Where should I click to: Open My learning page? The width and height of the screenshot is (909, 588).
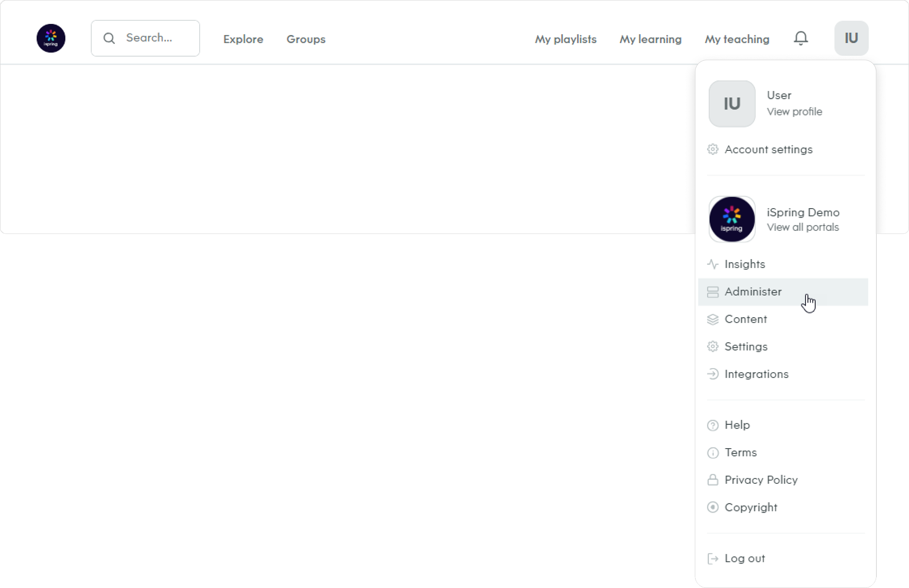650,39
